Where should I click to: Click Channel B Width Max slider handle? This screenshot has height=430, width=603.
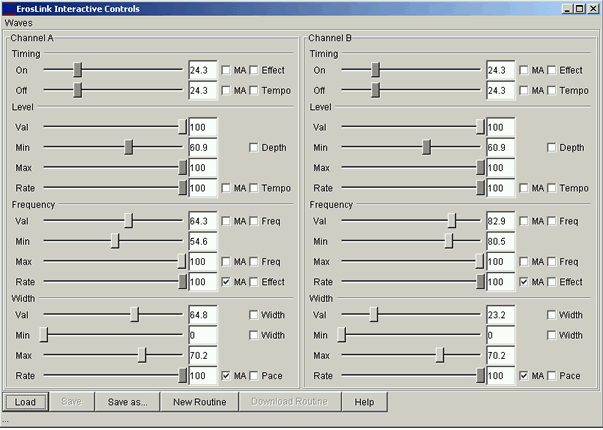coord(440,355)
